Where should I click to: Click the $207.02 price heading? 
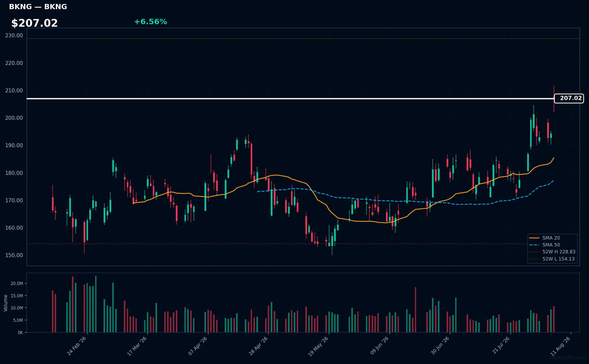pos(34,23)
